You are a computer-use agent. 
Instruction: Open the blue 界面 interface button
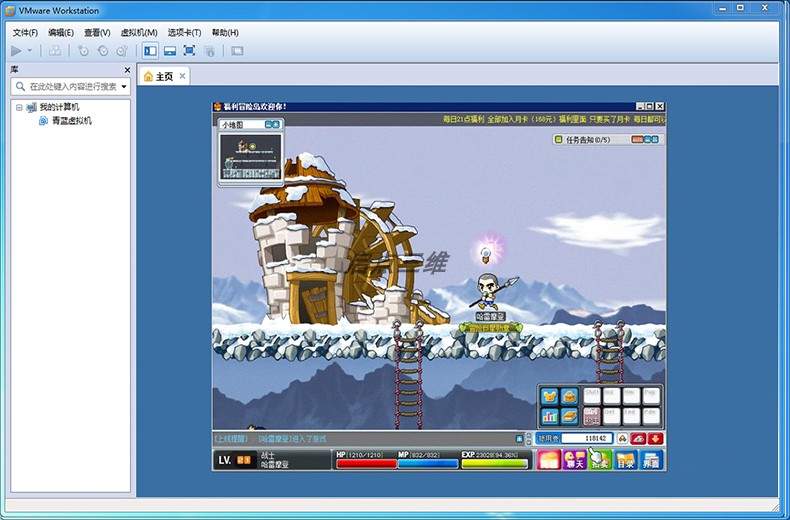point(651,460)
